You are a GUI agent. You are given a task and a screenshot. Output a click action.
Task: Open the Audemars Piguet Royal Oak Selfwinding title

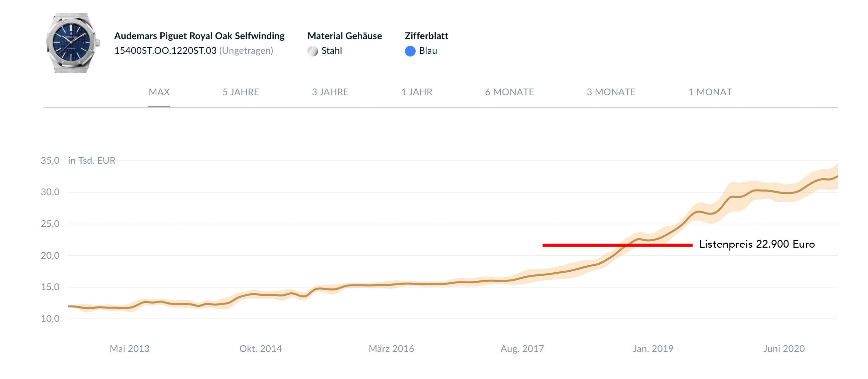199,36
